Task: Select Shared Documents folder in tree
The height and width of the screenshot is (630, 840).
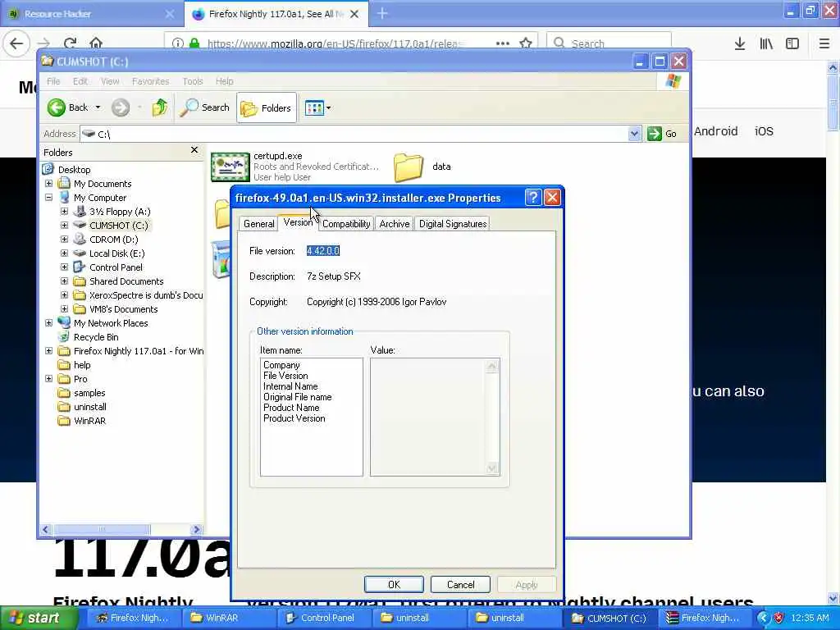Action: [126, 281]
